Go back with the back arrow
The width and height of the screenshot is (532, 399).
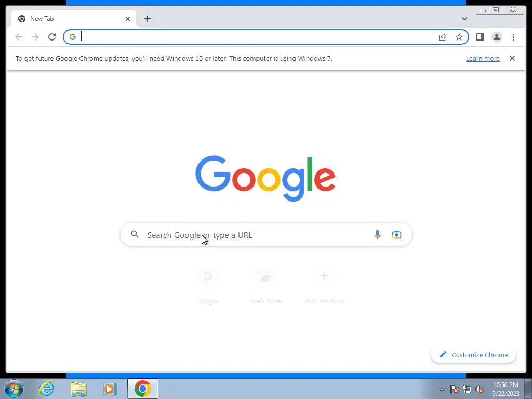(19, 37)
